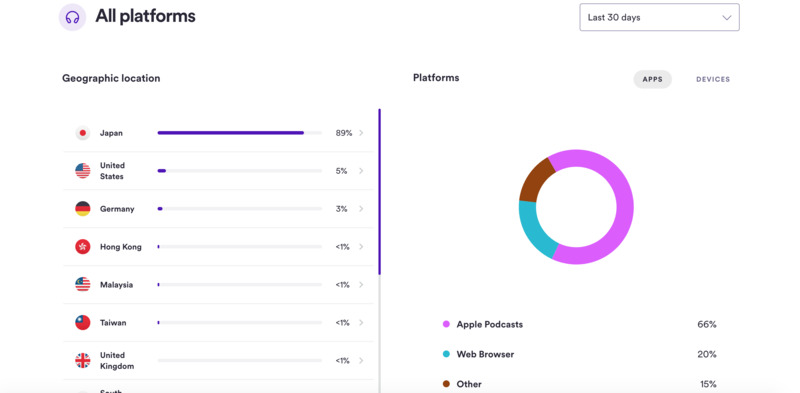Select the Apps tab

point(653,80)
